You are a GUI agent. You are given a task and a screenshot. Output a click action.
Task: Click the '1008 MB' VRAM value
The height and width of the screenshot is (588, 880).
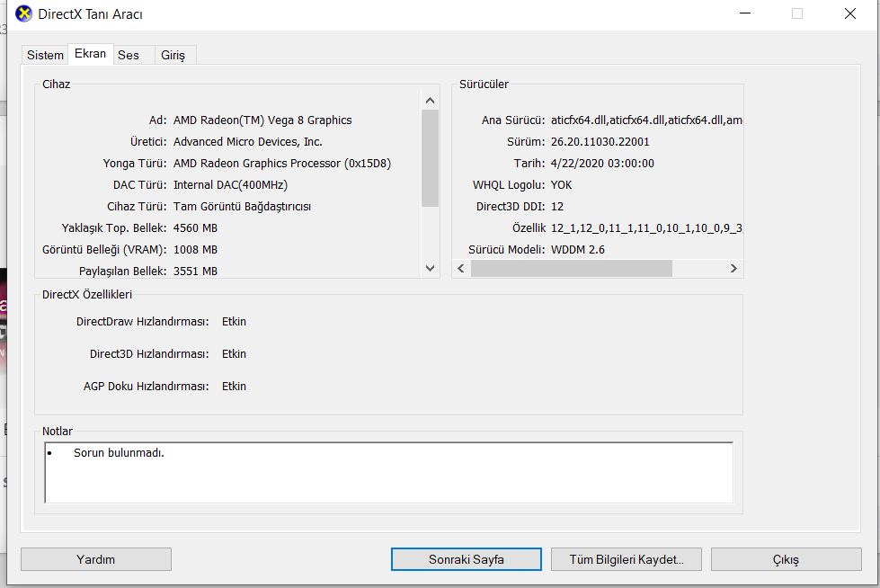pos(195,249)
